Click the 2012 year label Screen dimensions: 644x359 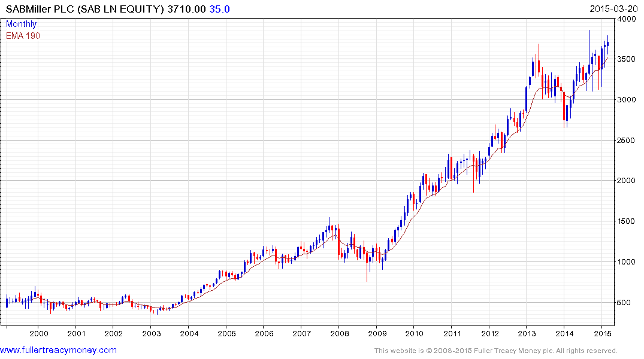tap(490, 333)
